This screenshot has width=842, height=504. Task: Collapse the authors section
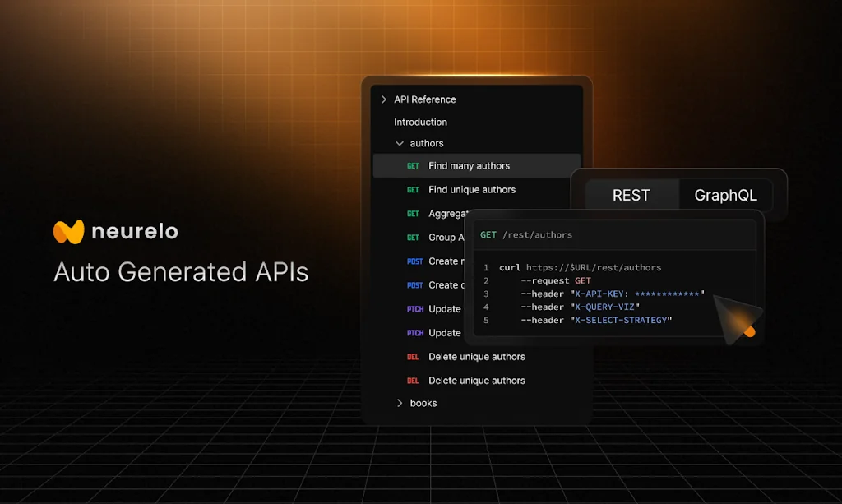click(398, 142)
